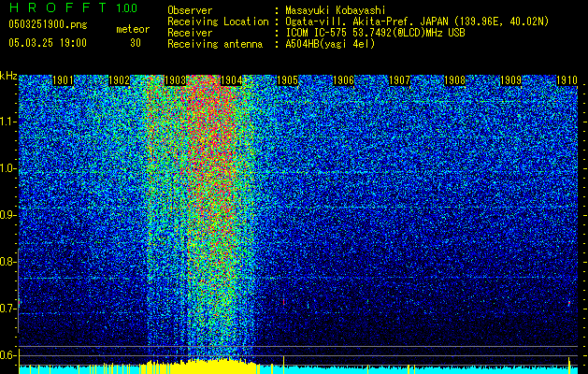This screenshot has height=374, width=588.
Task: Click the observer name Masayuki Kobayashi
Action: (x=336, y=10)
